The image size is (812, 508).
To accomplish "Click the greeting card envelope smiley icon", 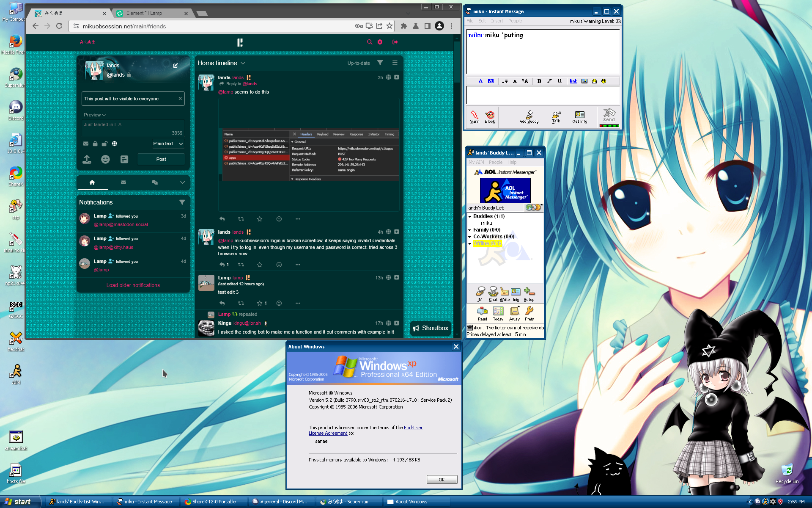I will (x=594, y=81).
